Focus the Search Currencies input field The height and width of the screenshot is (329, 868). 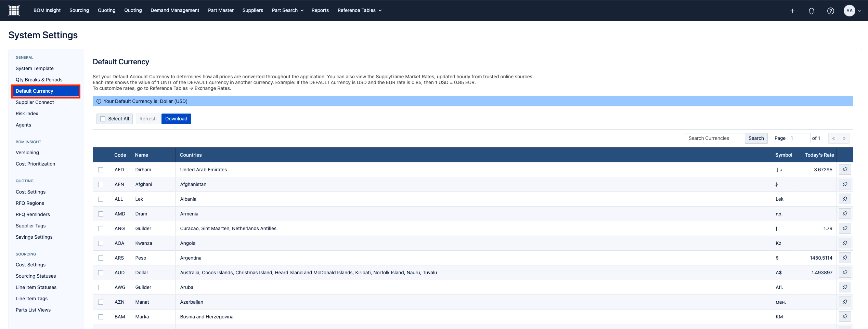click(714, 138)
